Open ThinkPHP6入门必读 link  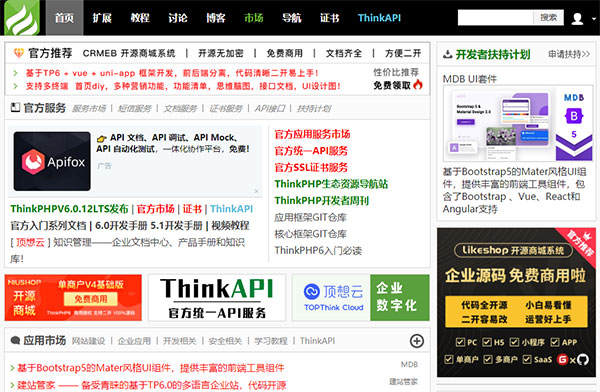[318, 251]
